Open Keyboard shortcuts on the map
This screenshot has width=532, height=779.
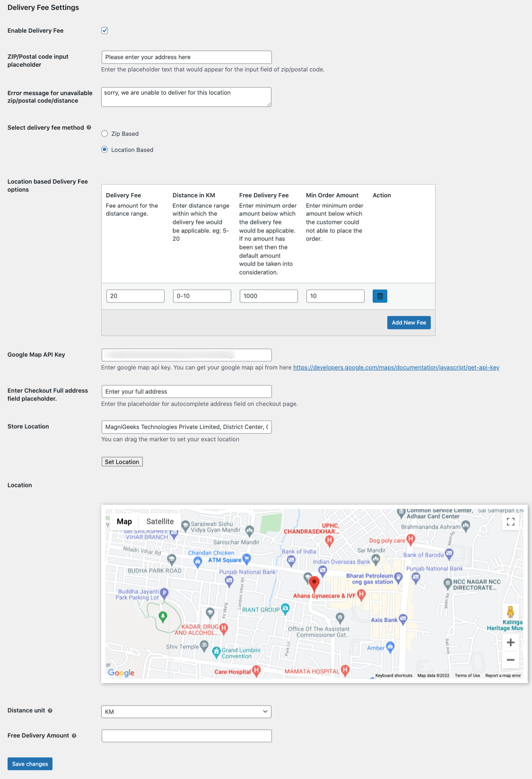(394, 675)
